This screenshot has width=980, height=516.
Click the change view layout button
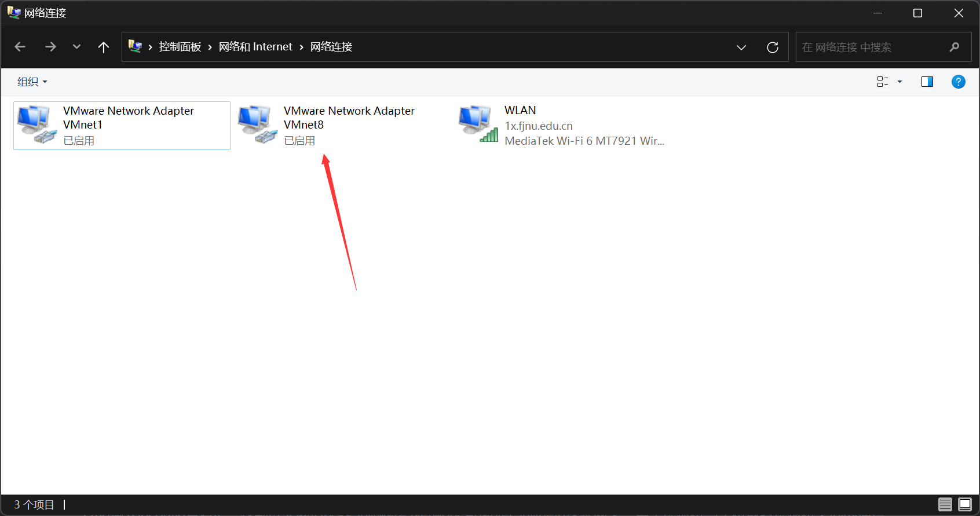coord(882,82)
